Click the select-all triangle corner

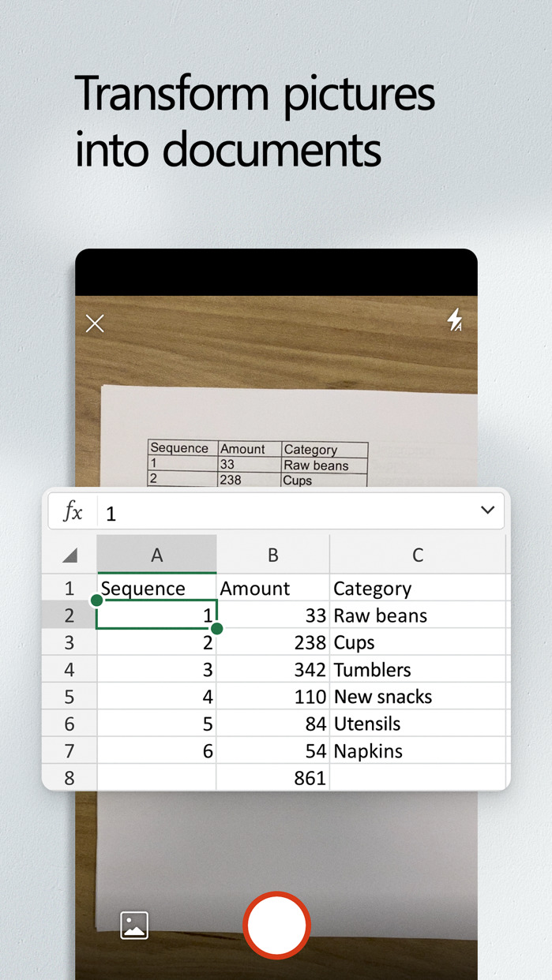point(69,555)
